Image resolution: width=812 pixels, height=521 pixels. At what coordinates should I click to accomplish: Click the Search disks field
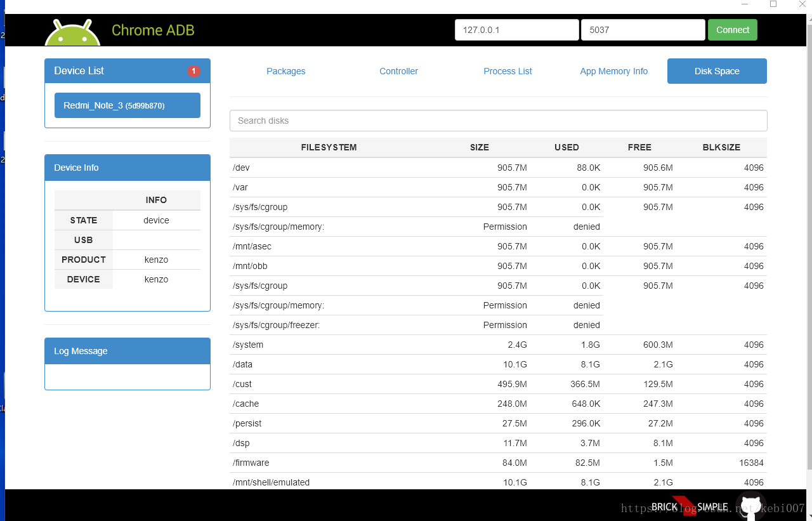point(499,121)
